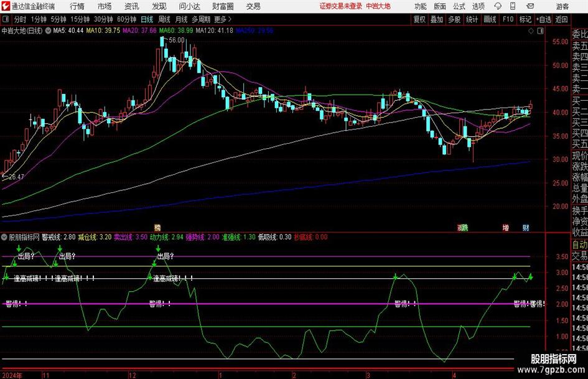Open the 公式 menu
Screen dimensions: 588x379
click(x=459, y=6)
